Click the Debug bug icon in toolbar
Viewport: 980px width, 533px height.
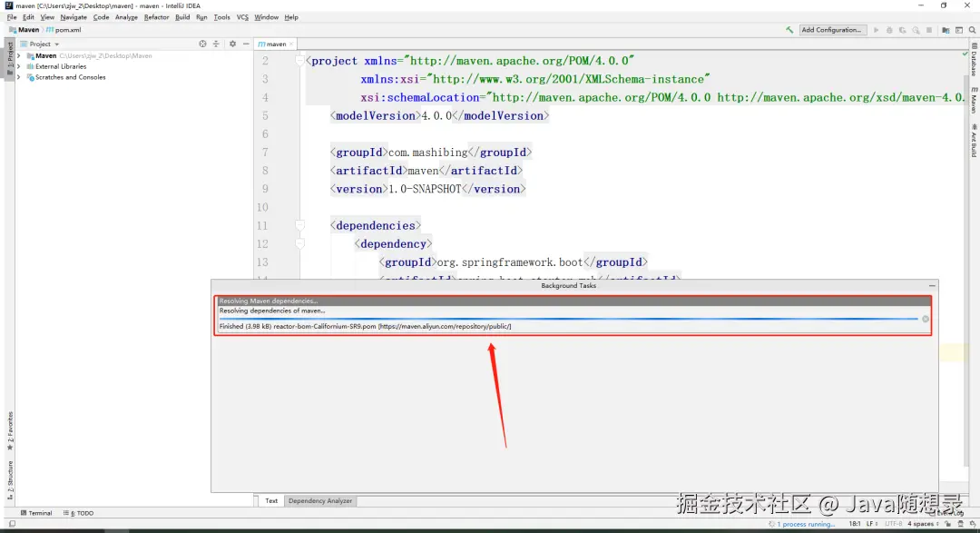(x=889, y=30)
